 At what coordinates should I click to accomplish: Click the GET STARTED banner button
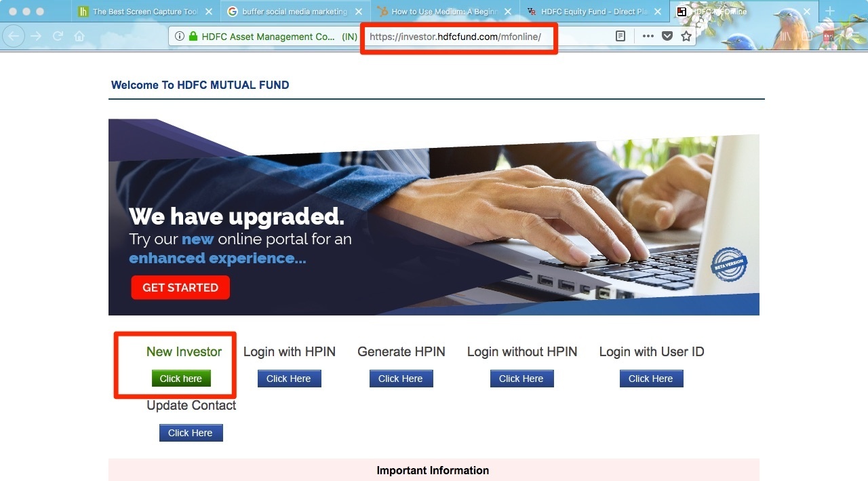pyautogui.click(x=180, y=288)
